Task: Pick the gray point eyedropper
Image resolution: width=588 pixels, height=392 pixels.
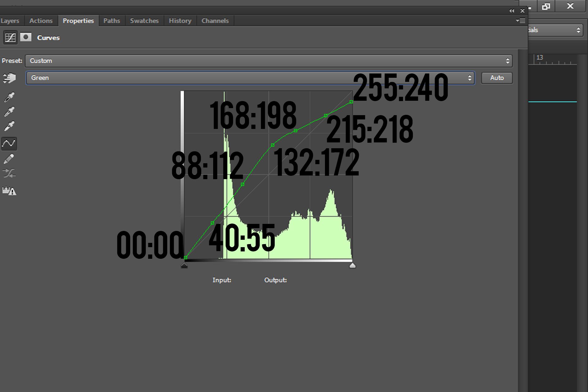Action: 9,111
